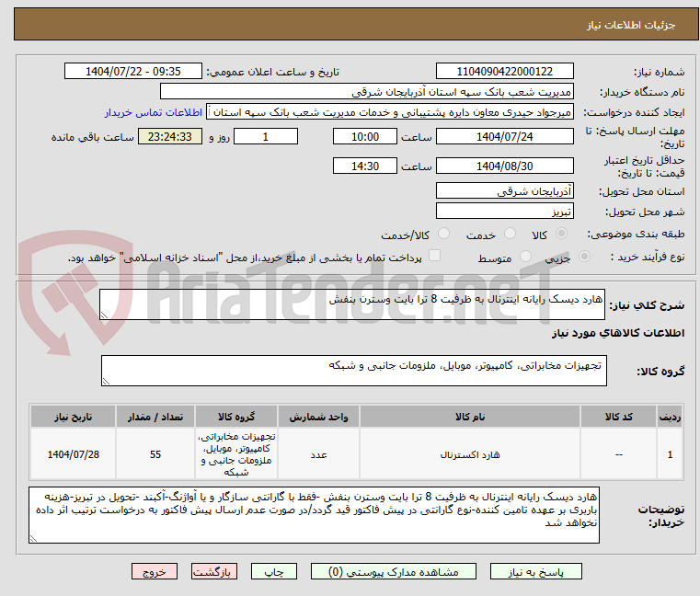Open 'اطلاعات تماس خریدار' link
This screenshot has width=700, height=596.
pos(154,112)
